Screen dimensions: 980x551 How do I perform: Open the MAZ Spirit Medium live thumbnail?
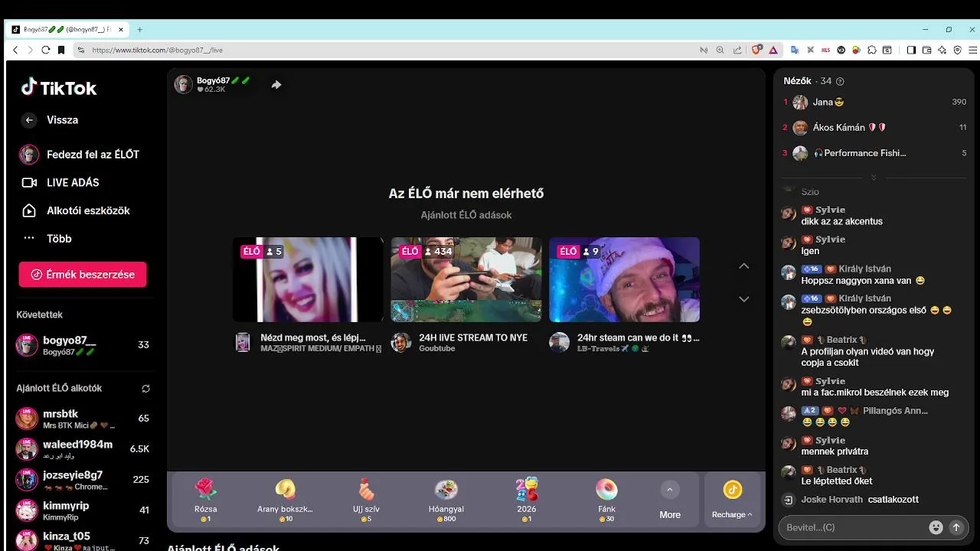pos(308,279)
